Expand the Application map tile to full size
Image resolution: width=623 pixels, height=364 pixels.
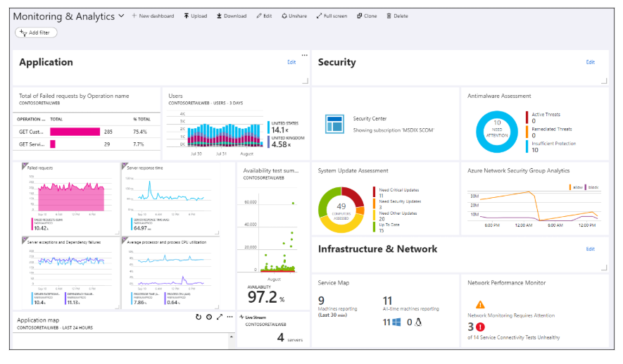pyautogui.click(x=219, y=318)
